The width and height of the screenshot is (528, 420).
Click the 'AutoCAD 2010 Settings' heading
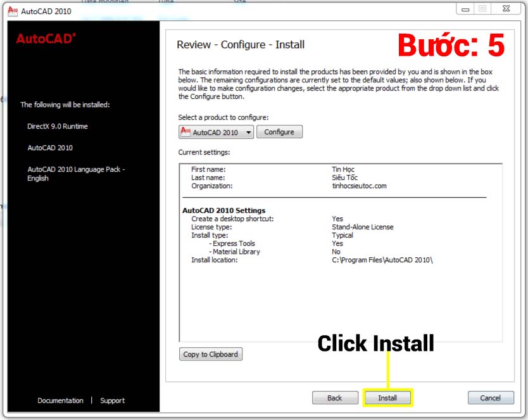click(x=224, y=210)
